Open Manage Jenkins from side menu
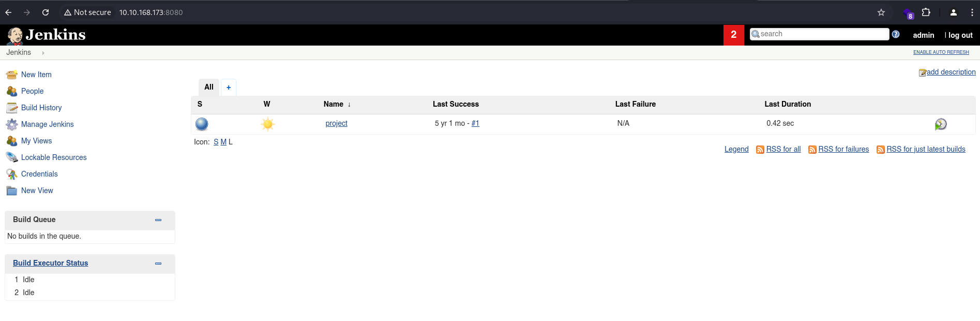980x321 pixels. point(48,124)
